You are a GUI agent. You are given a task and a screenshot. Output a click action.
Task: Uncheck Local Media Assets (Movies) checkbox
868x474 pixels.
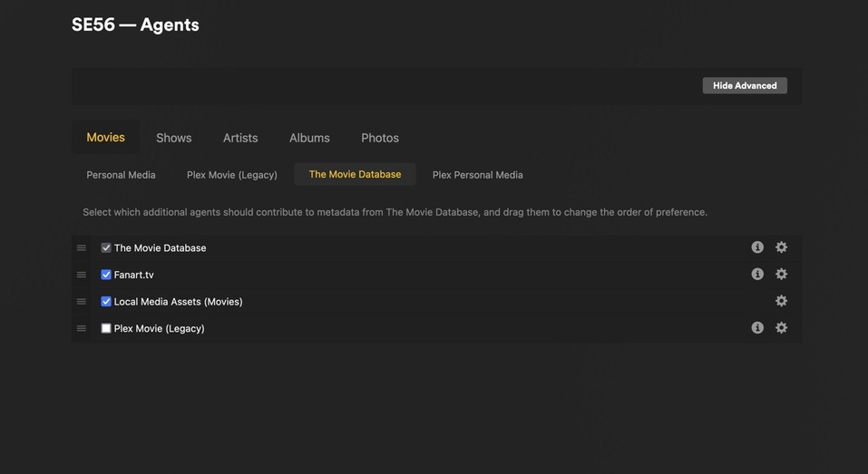(x=106, y=302)
